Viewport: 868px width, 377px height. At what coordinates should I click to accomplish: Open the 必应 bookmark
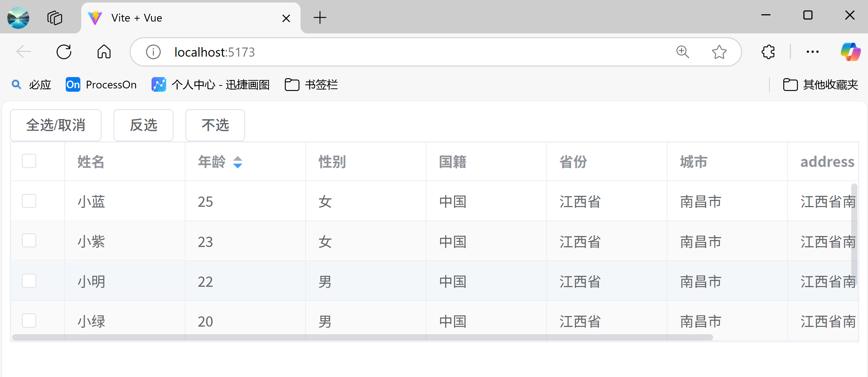pyautogui.click(x=31, y=85)
